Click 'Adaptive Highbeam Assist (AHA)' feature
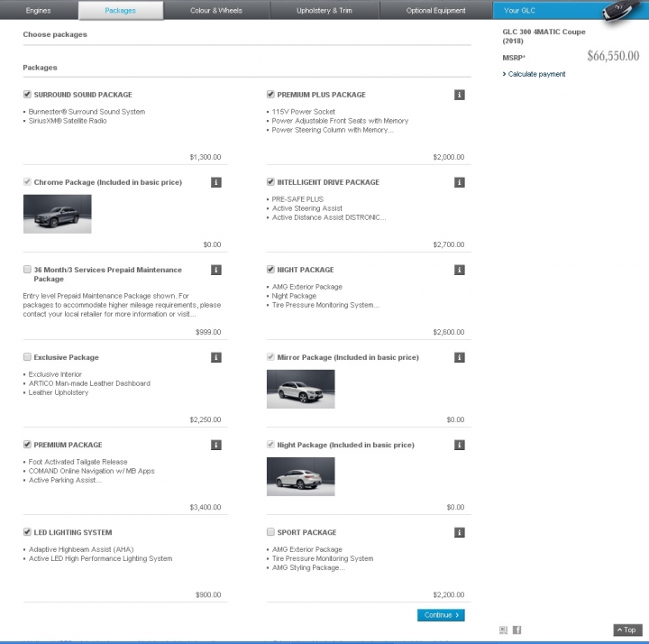 coord(81,549)
